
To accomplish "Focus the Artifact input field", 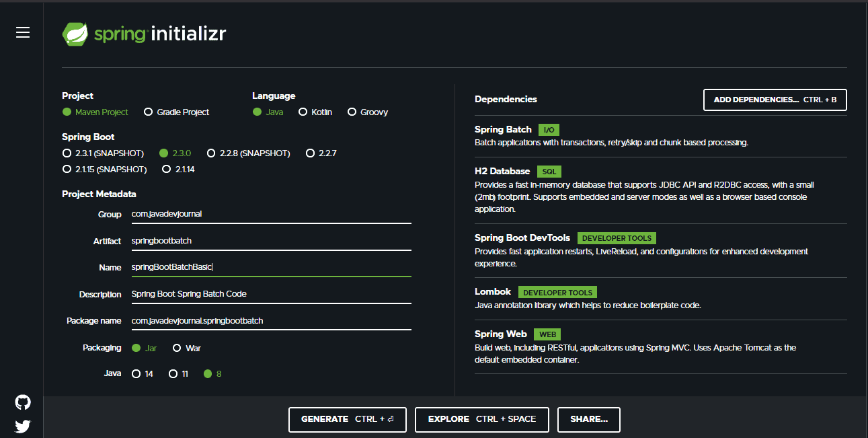I will 271,241.
